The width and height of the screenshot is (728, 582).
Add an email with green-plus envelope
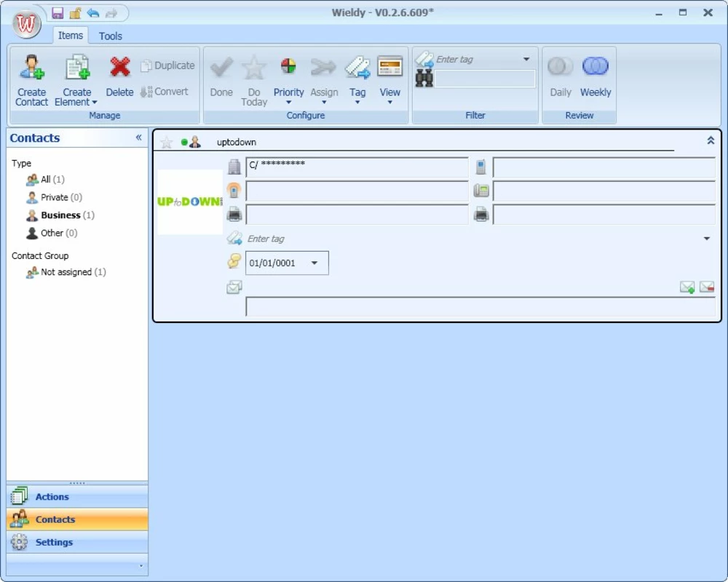click(x=687, y=287)
